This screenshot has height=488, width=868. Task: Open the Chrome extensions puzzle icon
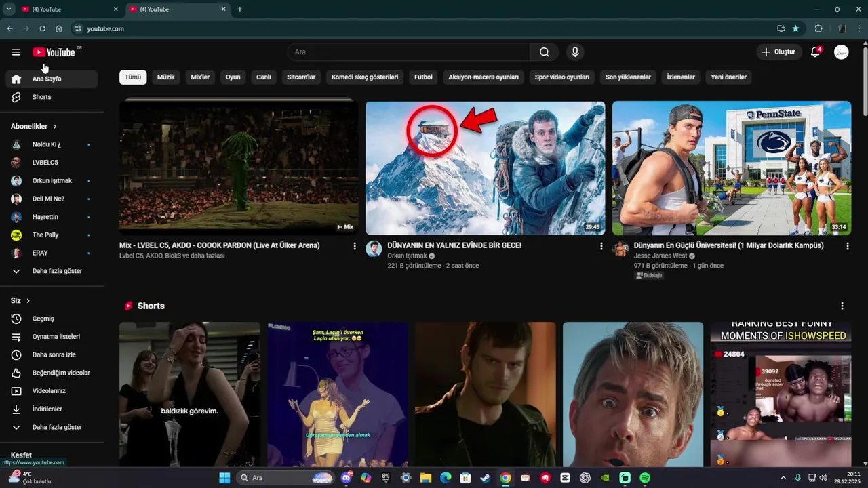click(x=818, y=28)
